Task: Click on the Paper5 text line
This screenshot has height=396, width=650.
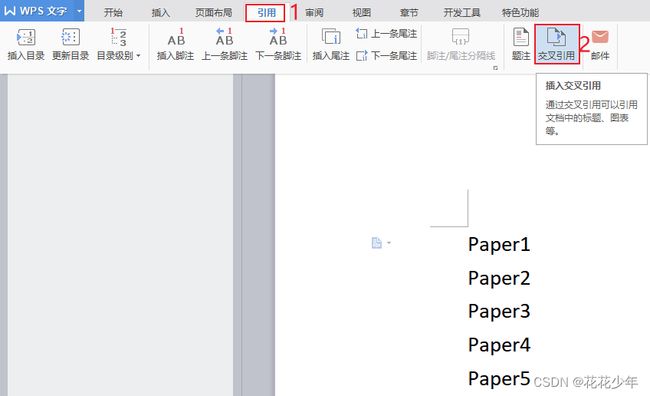Action: tap(499, 379)
